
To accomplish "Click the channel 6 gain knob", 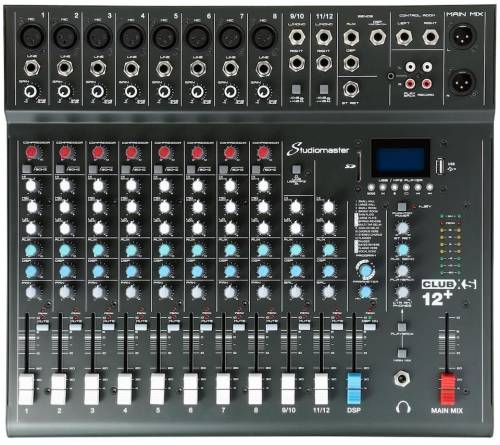I will [197, 91].
